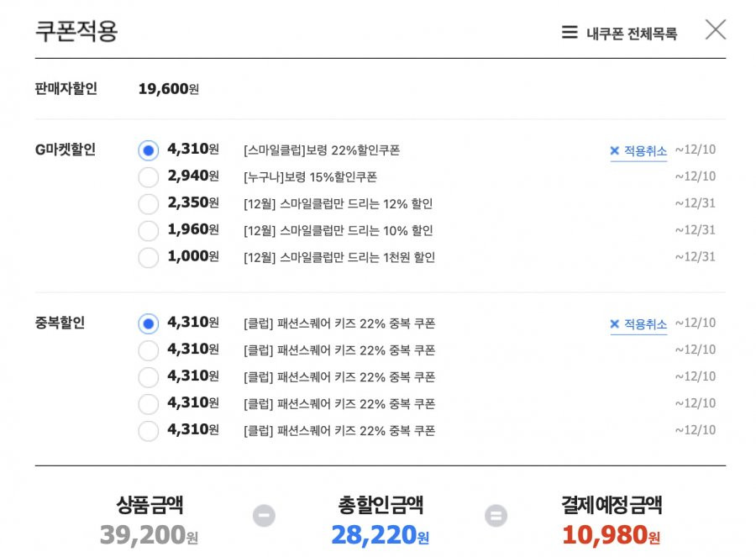Choose the last 패션스퀘어 키즈 22% 중복 쿠폰 radio
Viewport: 756px width, 557px height.
[x=149, y=431]
